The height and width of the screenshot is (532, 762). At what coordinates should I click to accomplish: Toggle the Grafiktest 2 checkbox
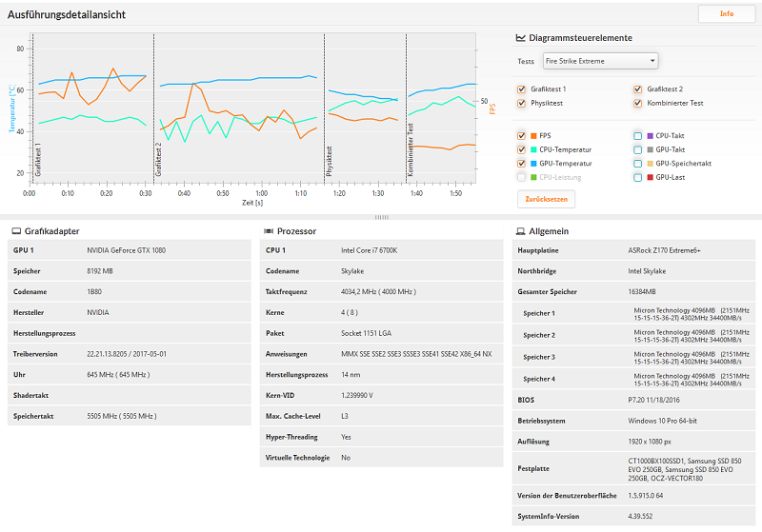[637, 89]
